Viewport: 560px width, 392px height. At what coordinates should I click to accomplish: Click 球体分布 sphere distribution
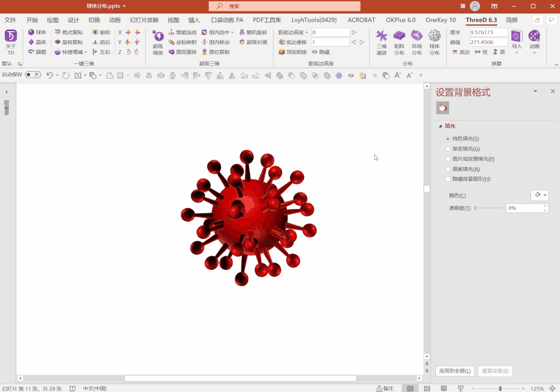pos(434,43)
